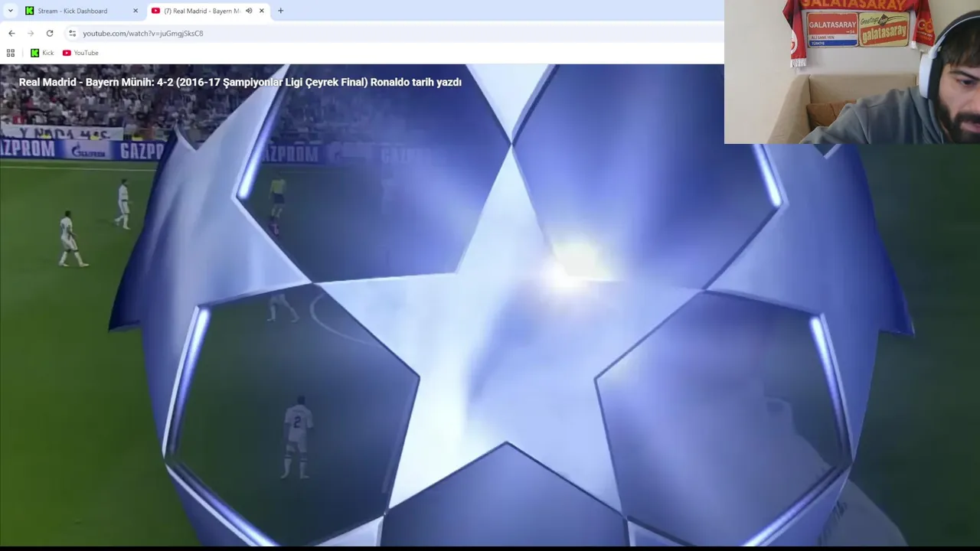Close the Stream - Kick Dashboard tab

(136, 11)
